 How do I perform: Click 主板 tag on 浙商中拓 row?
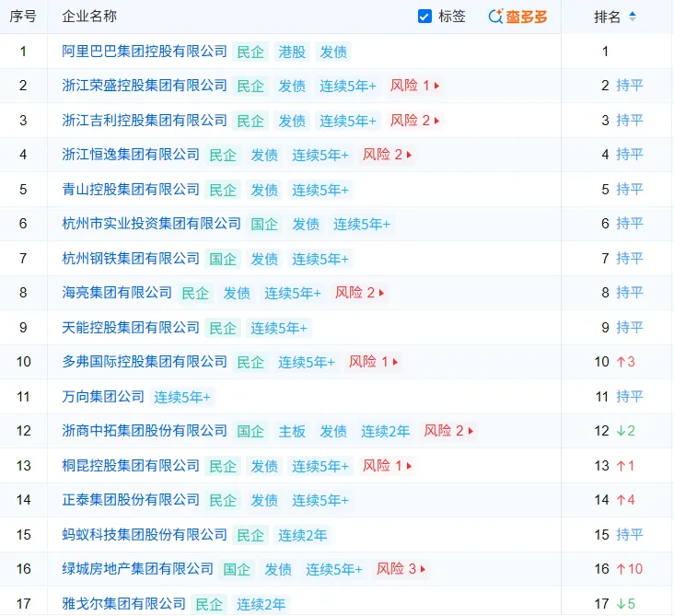tap(292, 431)
